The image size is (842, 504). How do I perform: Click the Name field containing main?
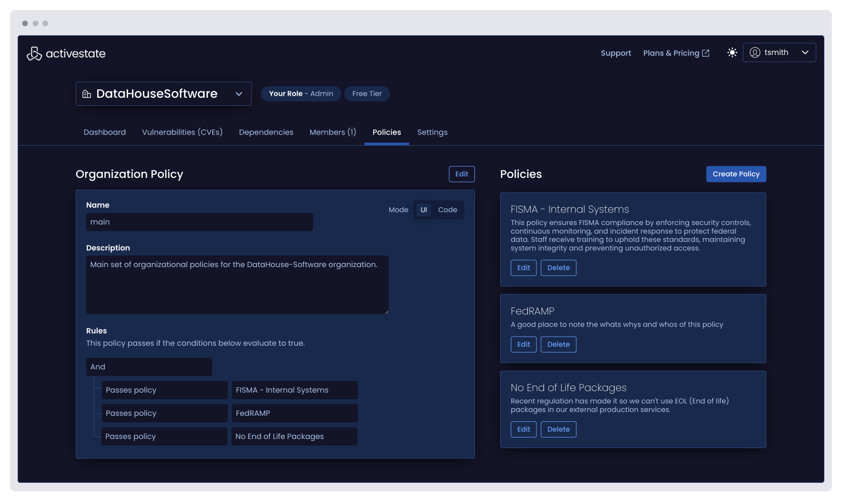point(200,222)
